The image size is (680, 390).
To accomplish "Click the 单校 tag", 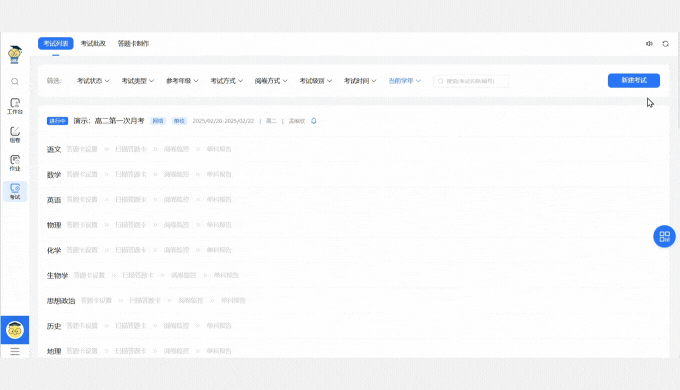I will pyautogui.click(x=179, y=121).
